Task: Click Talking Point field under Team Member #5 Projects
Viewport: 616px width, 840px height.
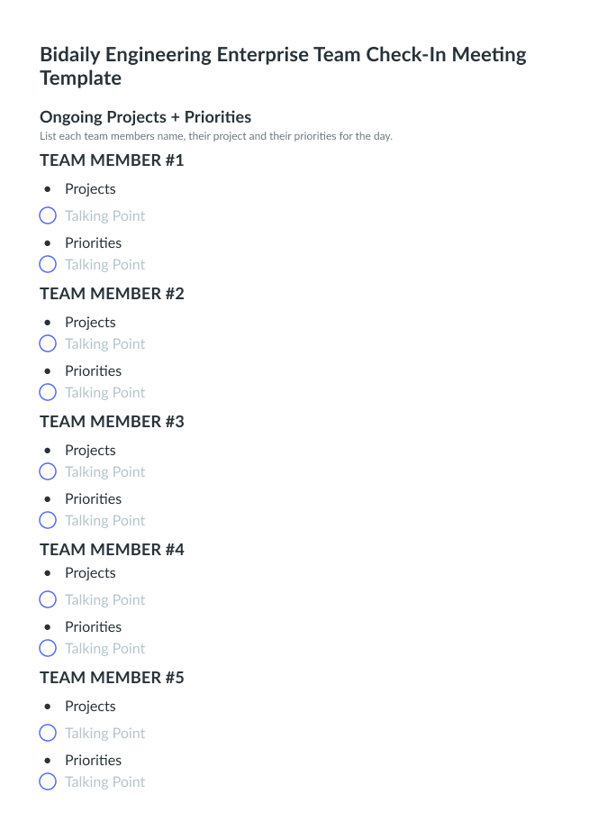Action: tap(104, 734)
